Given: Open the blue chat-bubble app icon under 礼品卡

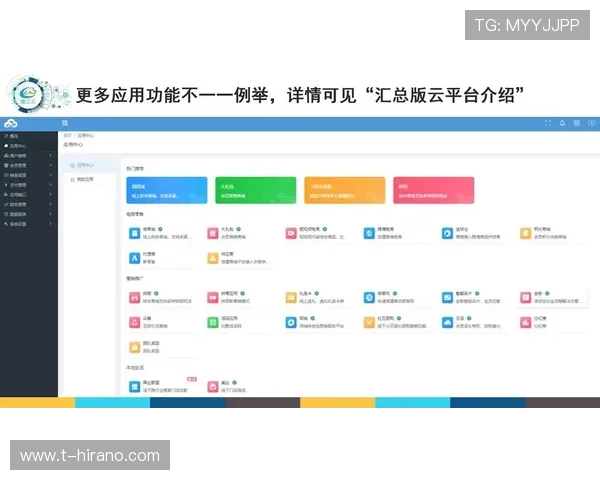Looking at the screenshot, I should pyautogui.click(x=291, y=322).
